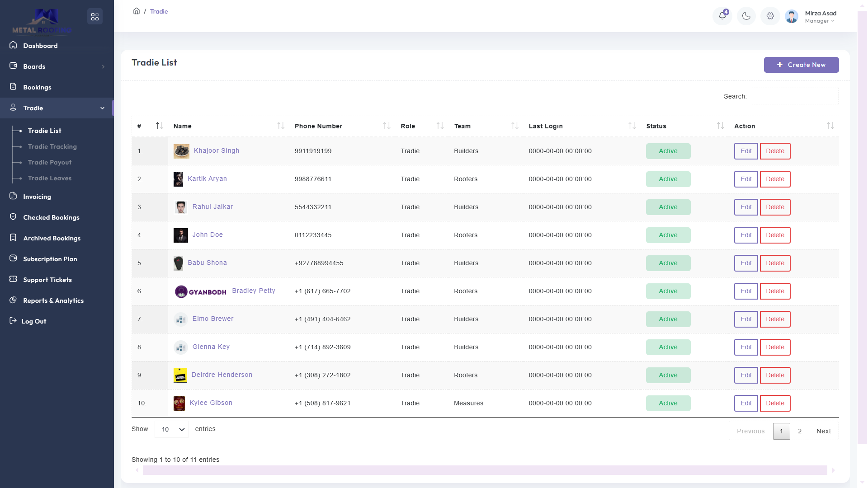
Task: Click the Create New button
Action: pos(801,65)
